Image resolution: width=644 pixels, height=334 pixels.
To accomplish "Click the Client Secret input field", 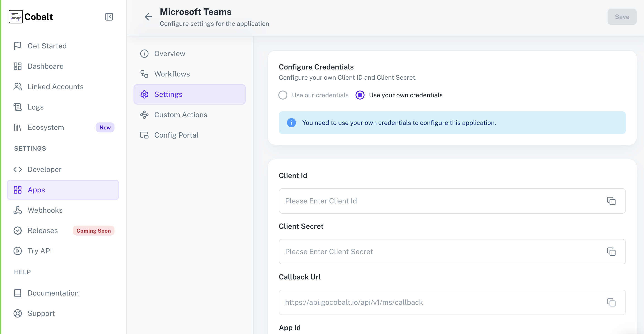I will 425,251.
